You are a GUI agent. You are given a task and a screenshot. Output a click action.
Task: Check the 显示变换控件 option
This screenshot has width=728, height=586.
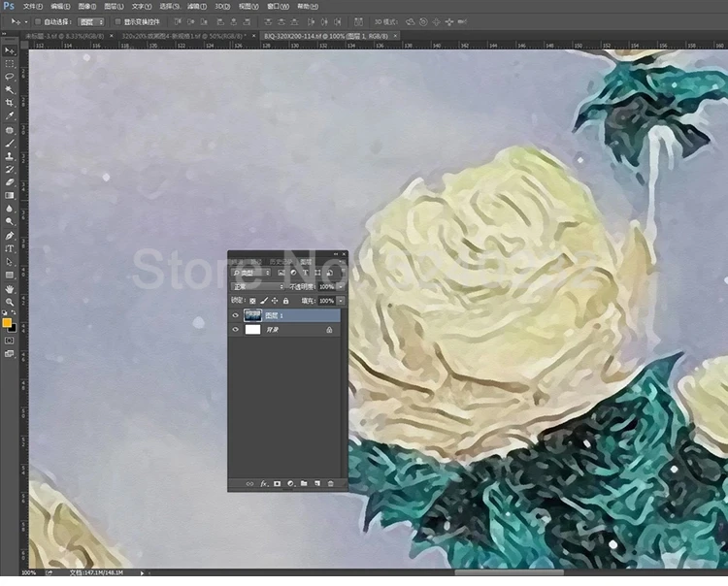(x=117, y=20)
